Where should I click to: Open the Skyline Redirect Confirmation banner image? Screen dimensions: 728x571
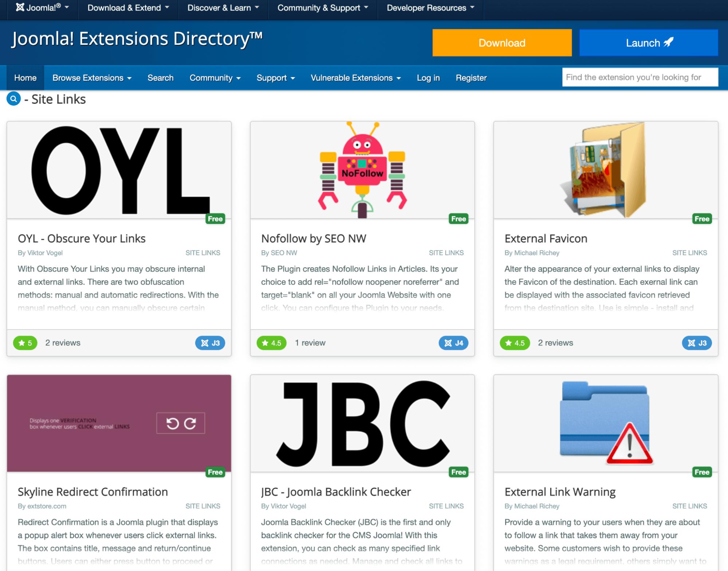tap(119, 423)
